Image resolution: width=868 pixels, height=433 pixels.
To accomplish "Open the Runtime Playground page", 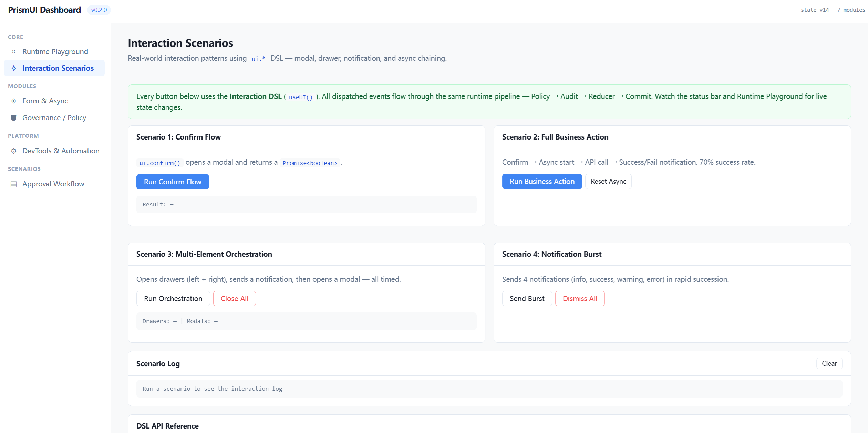I will coord(55,51).
